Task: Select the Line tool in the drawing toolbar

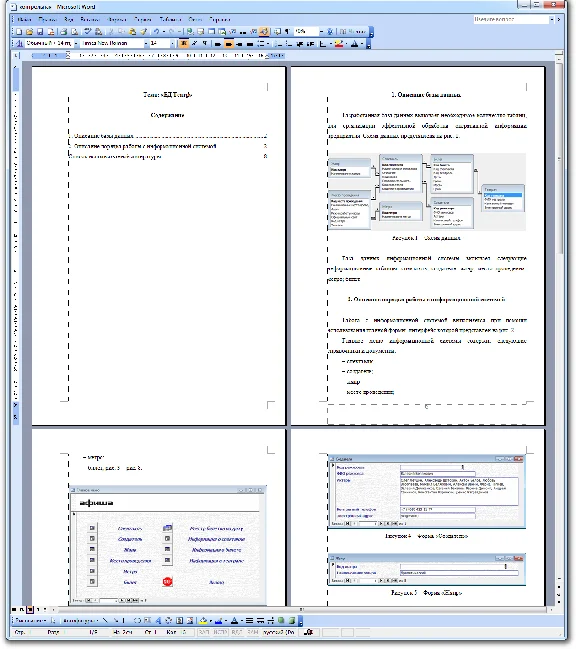Action: point(106,620)
